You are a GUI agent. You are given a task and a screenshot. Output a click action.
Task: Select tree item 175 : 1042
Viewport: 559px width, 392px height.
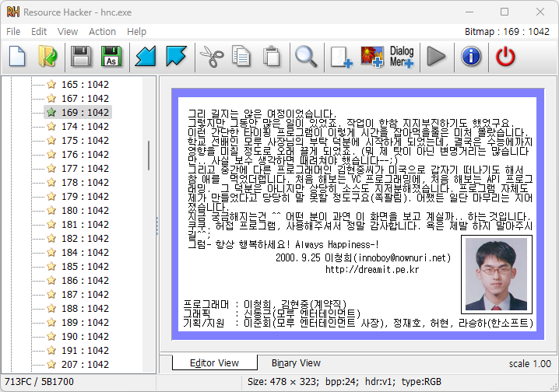(85, 141)
